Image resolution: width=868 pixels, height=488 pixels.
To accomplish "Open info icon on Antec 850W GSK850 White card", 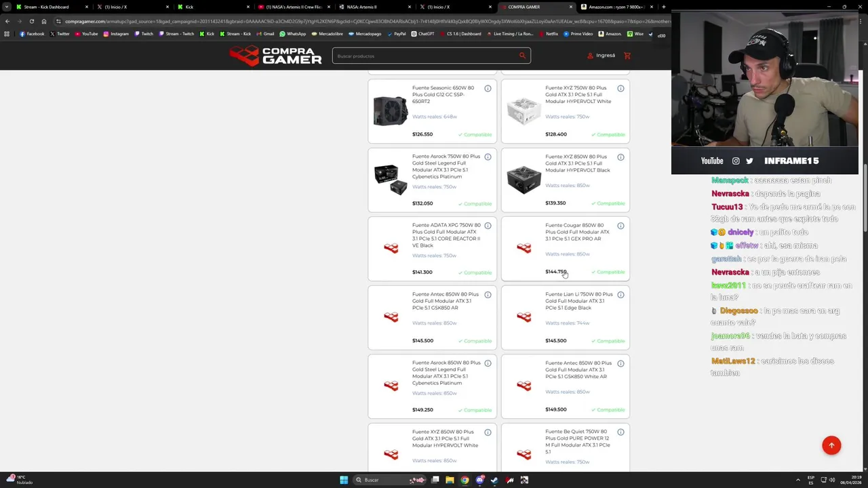I will (620, 363).
